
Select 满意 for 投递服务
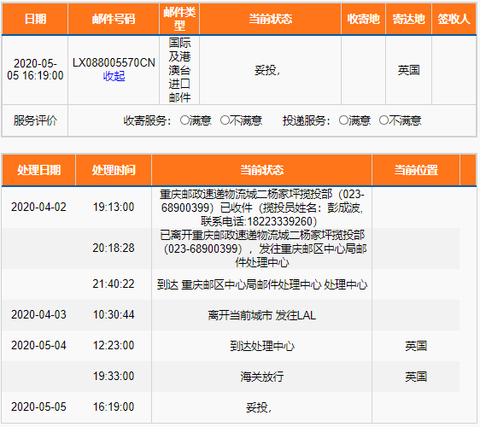(344, 120)
